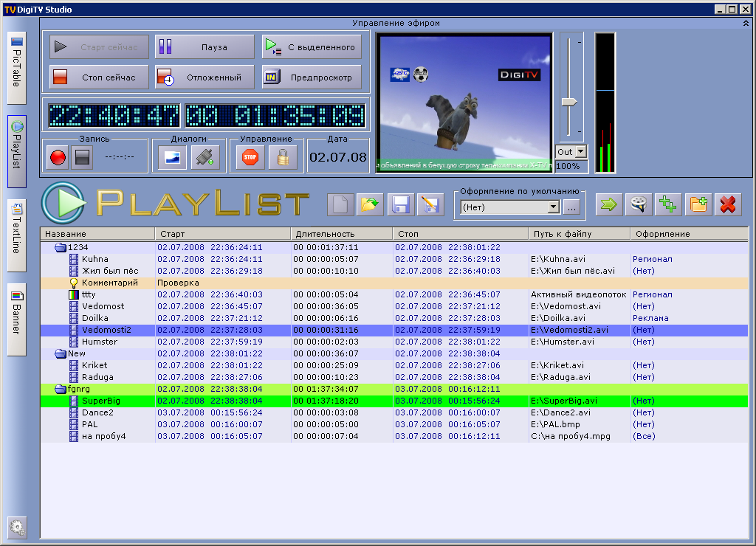Select the Жил был пёс item
The image size is (756, 546).
(x=394, y=271)
